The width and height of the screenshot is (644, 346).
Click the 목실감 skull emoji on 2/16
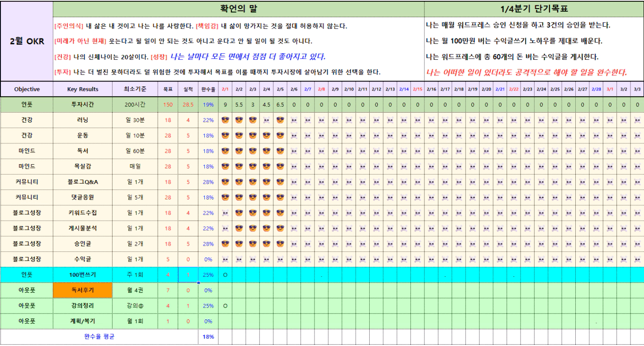click(x=431, y=166)
